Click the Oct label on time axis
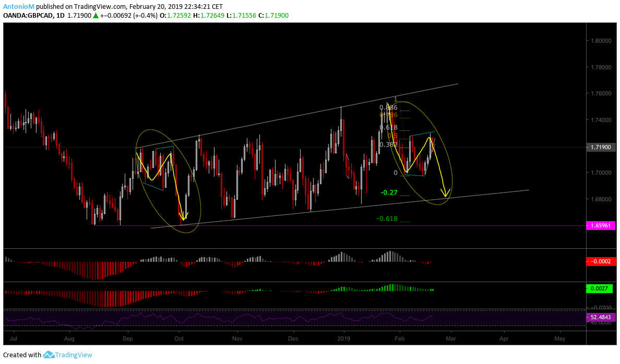 pos(179,338)
